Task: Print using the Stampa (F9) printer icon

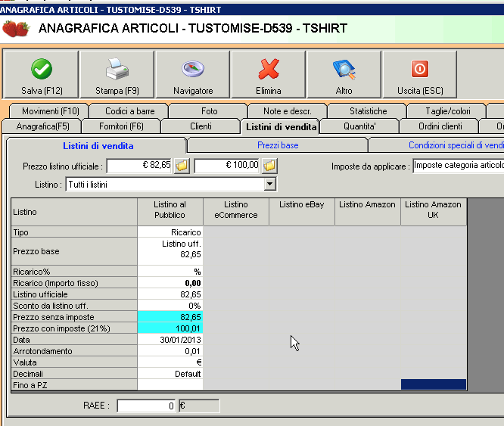Action: point(117,70)
